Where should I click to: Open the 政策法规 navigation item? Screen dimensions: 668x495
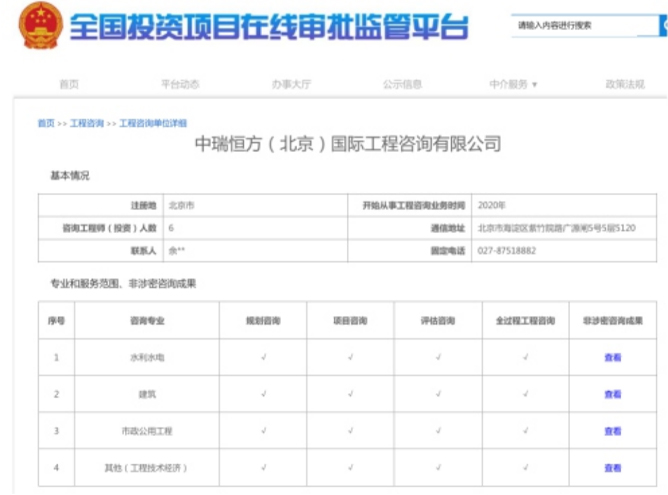point(624,85)
